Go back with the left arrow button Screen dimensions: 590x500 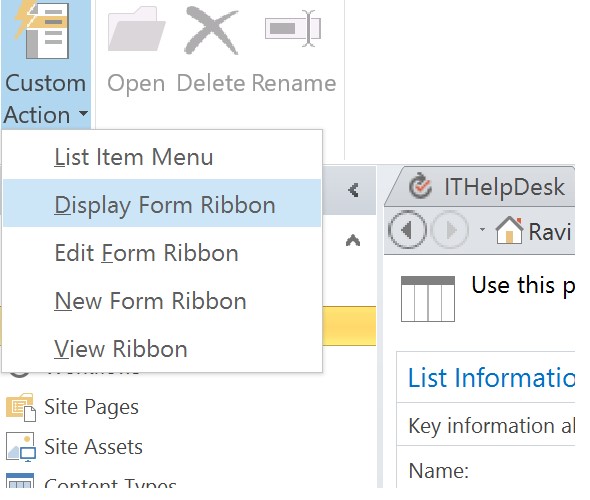(x=407, y=229)
